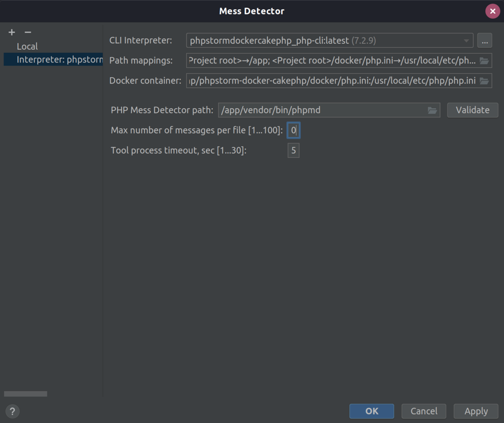Screen dimensions: 504x423
Task: Browse path mappings folder icon
Action: 484,60
